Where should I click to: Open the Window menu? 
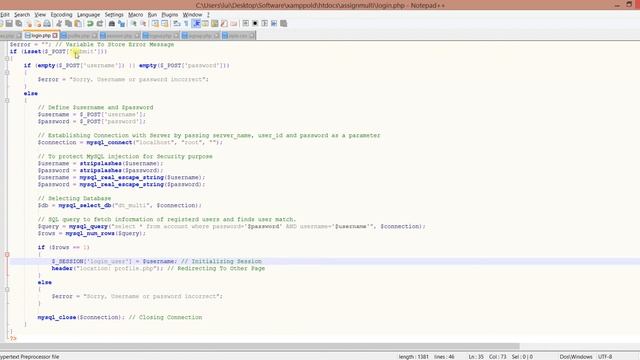[192, 15]
